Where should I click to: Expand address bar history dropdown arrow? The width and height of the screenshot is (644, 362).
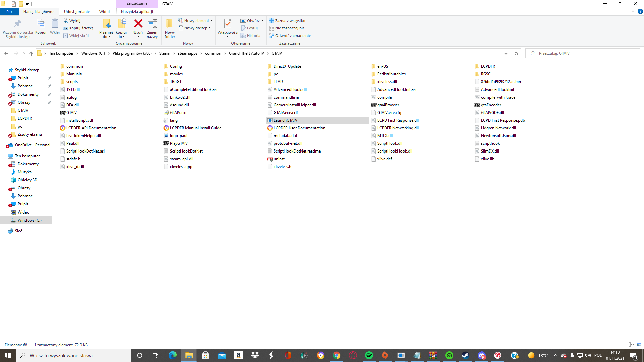point(506,53)
